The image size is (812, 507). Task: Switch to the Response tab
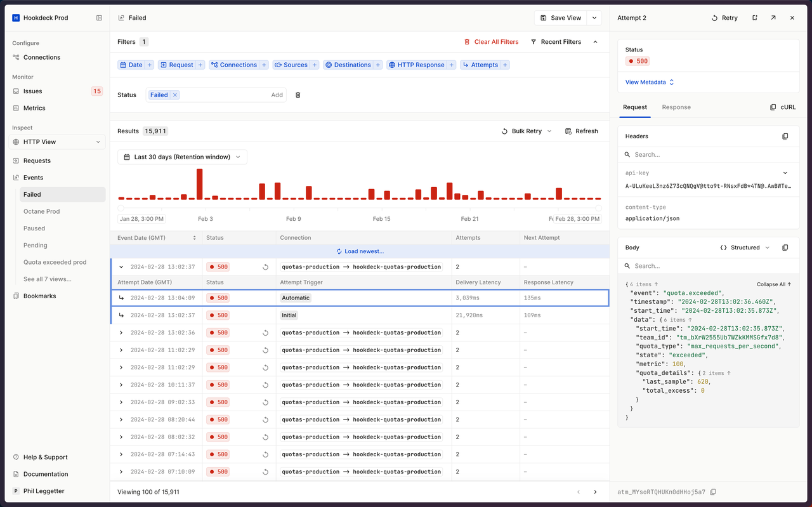pyautogui.click(x=676, y=107)
